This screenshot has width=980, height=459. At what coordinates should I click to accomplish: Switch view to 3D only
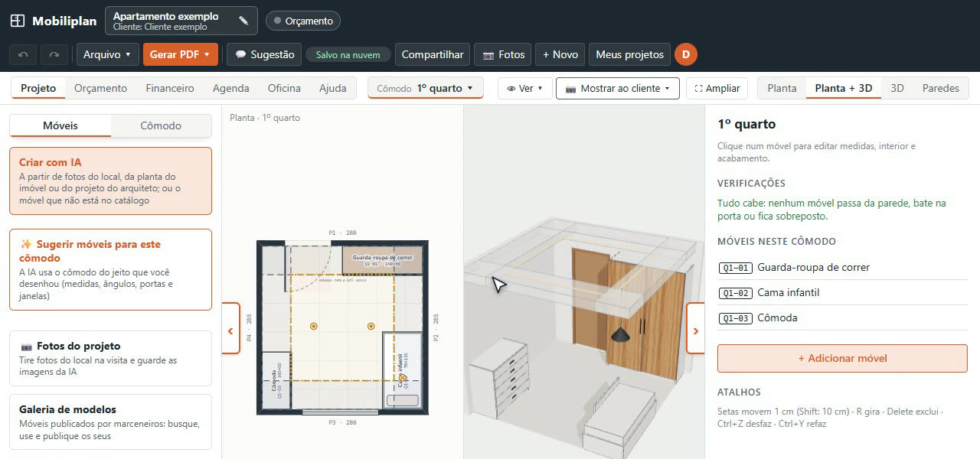(x=897, y=88)
